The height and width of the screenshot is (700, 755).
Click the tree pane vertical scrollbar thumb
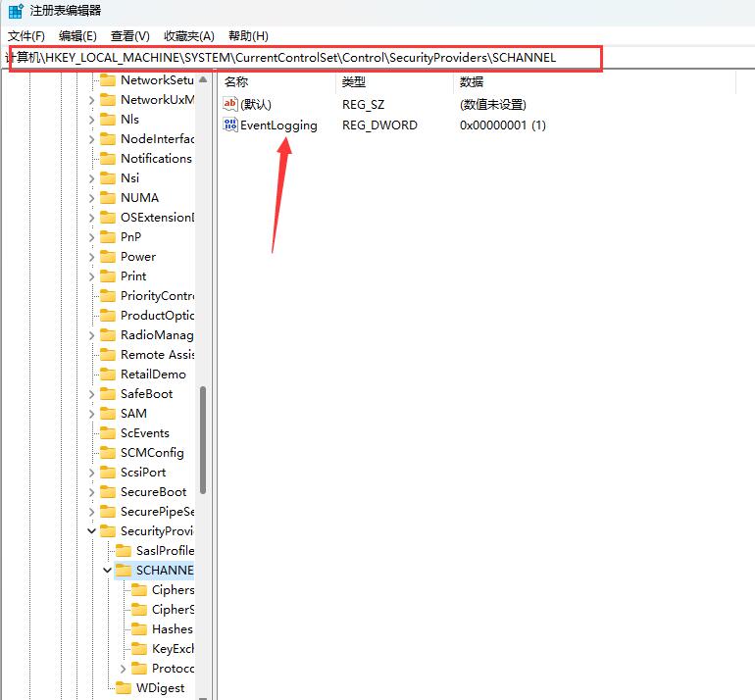[203, 440]
